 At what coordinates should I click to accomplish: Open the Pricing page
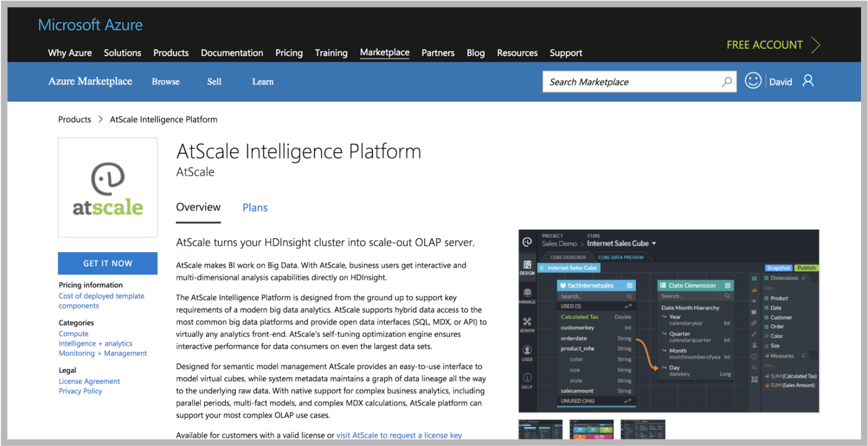coord(289,53)
